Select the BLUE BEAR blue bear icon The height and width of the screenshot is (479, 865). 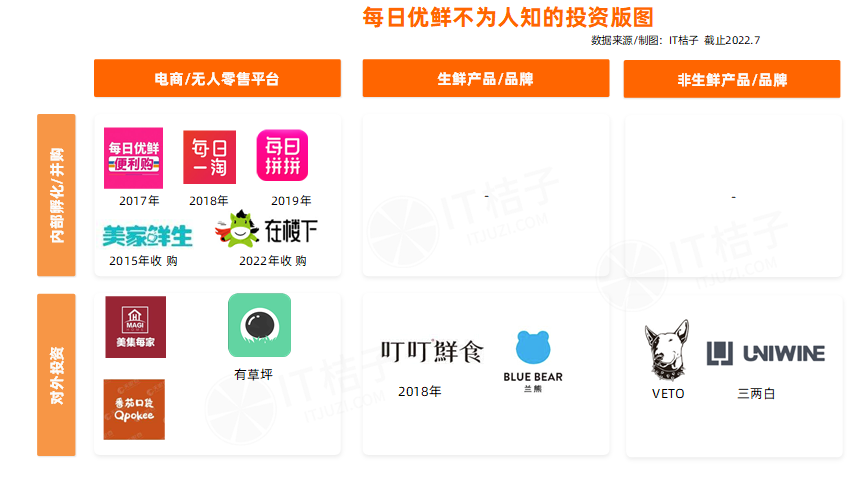(533, 348)
